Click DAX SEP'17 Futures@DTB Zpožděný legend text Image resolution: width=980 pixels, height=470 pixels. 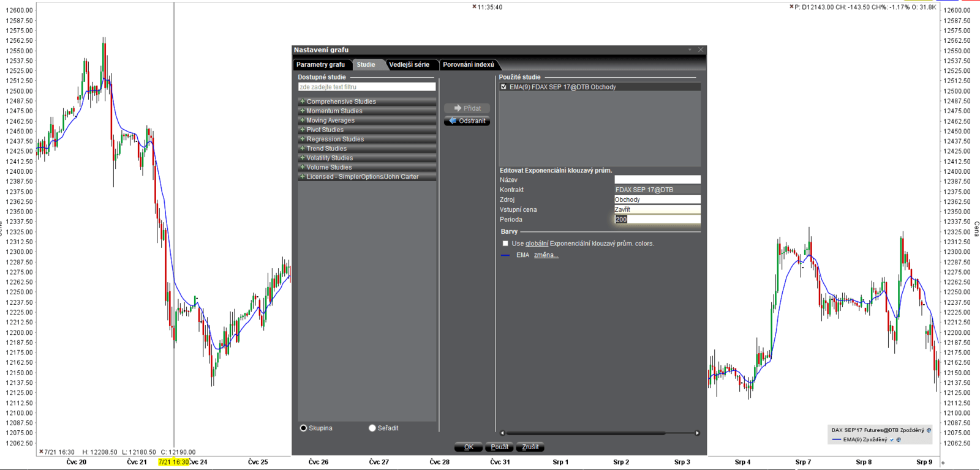coord(878,430)
